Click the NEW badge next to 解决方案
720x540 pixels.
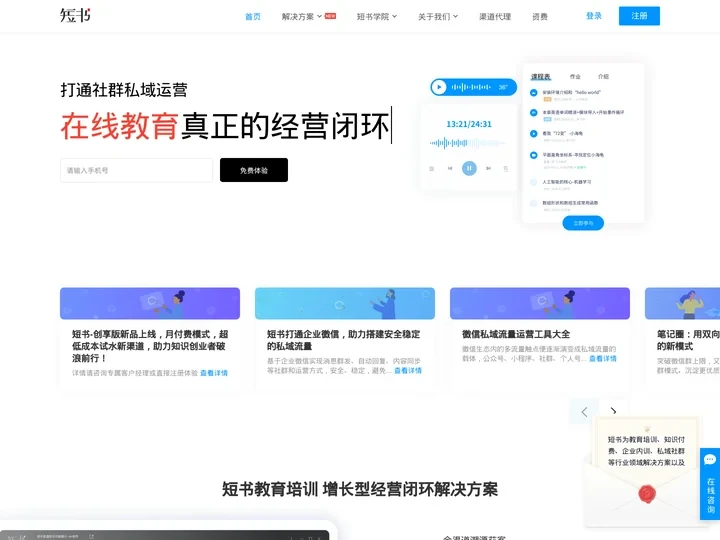pyautogui.click(x=330, y=16)
